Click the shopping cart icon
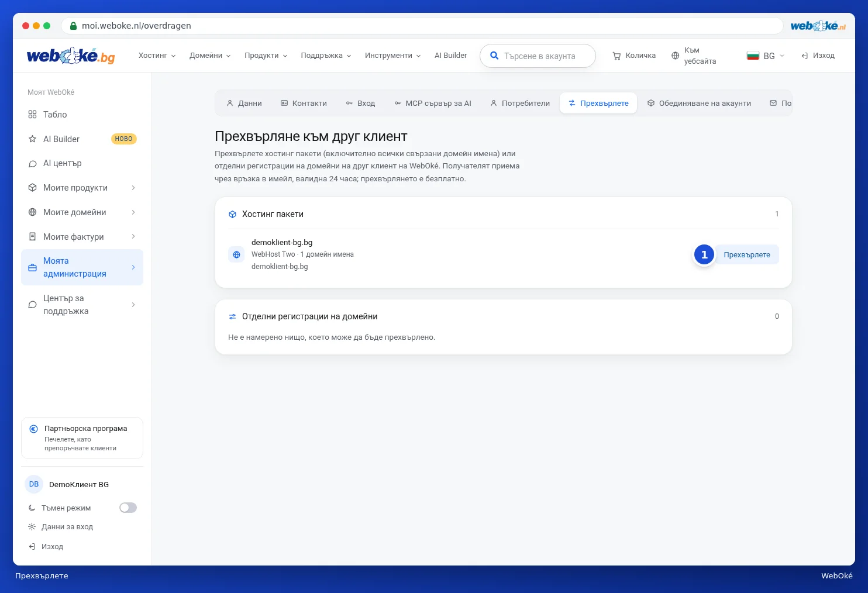 coord(616,56)
